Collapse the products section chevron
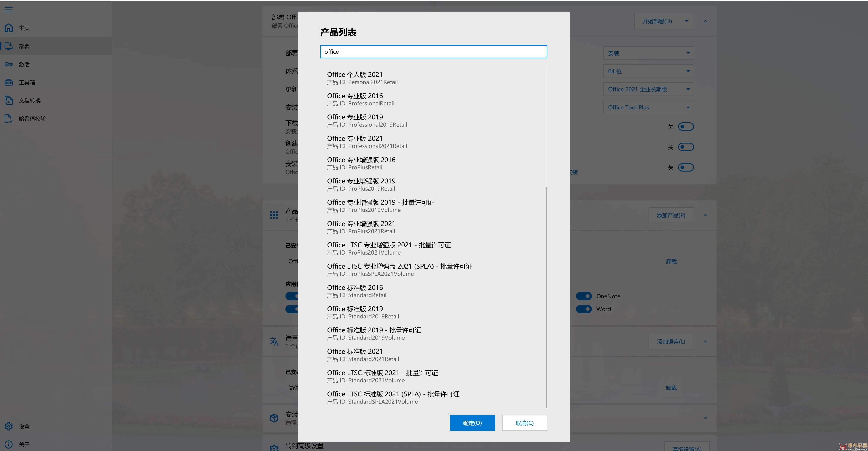 [705, 215]
